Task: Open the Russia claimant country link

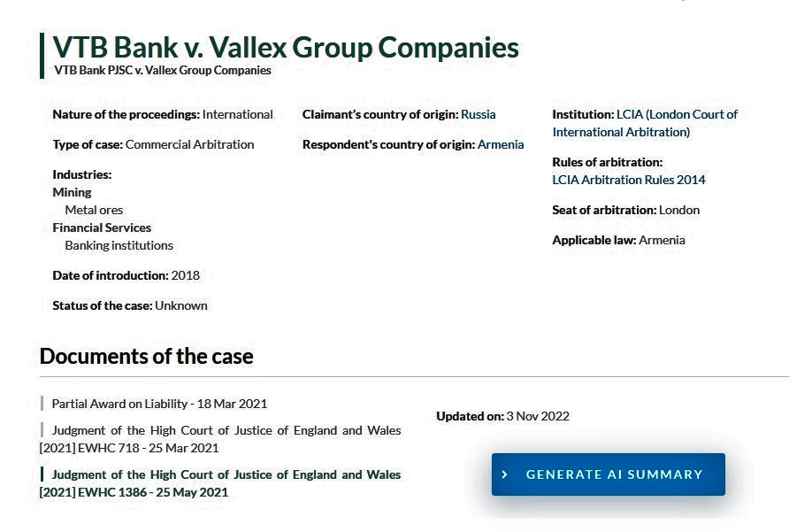Action: pyautogui.click(x=478, y=114)
